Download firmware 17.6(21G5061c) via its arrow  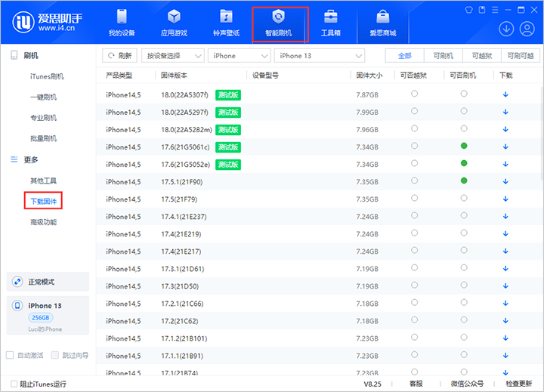[x=505, y=147]
